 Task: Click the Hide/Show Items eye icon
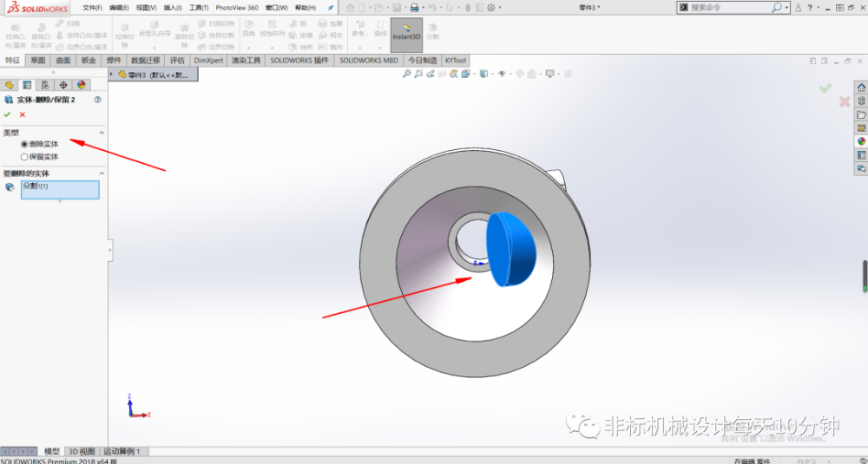tap(502, 74)
